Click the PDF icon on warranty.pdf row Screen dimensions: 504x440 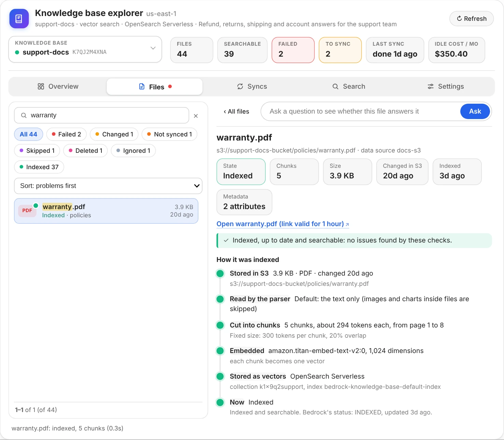click(x=27, y=211)
